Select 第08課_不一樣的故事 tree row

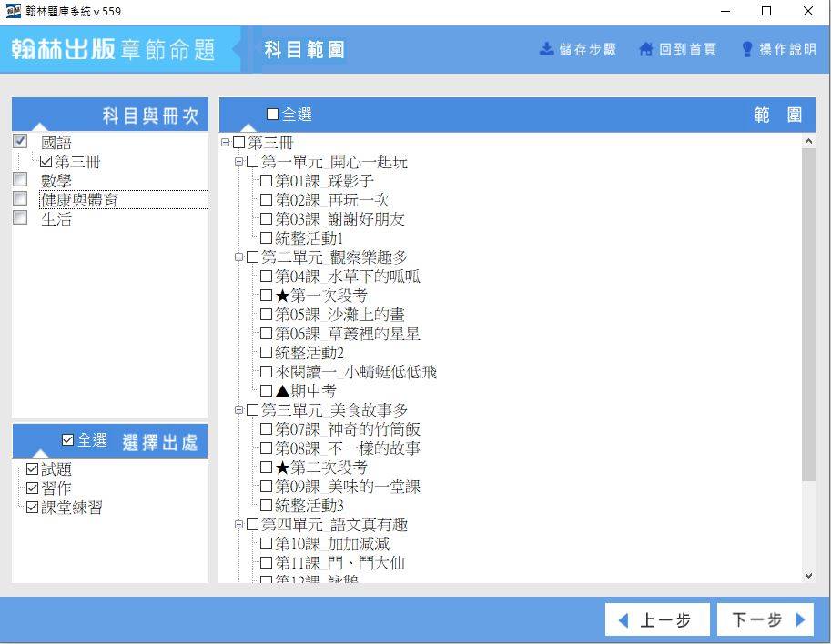[x=348, y=448]
